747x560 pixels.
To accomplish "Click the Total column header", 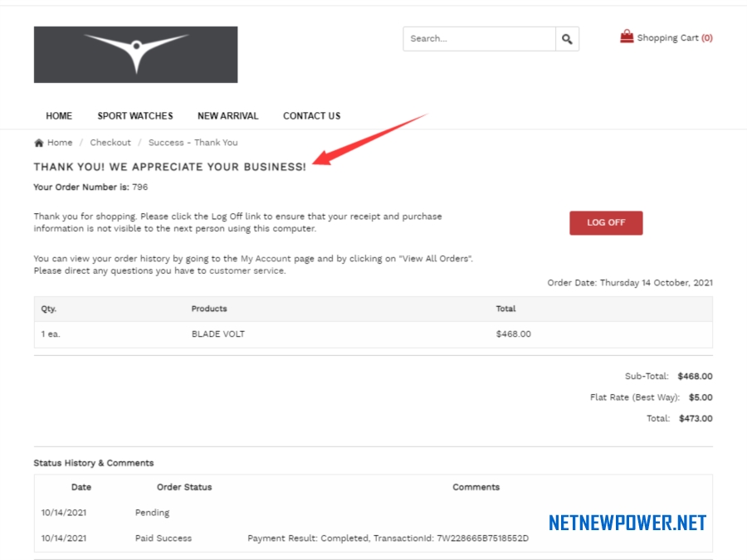I will tap(505, 309).
